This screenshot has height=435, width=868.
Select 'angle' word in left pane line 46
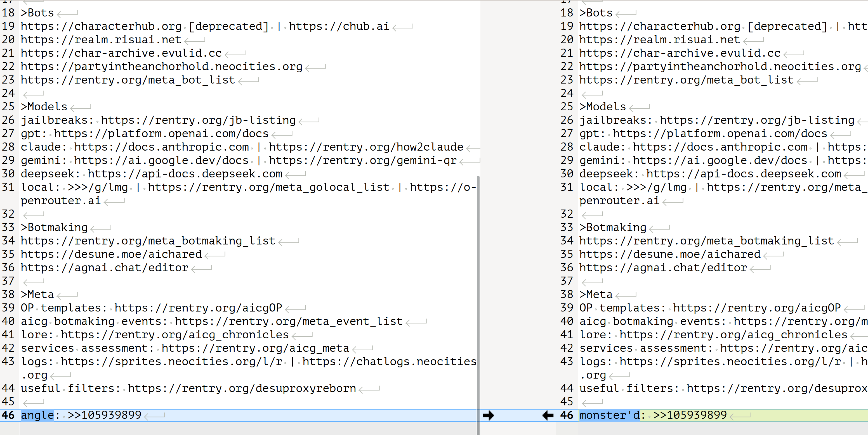click(x=37, y=415)
